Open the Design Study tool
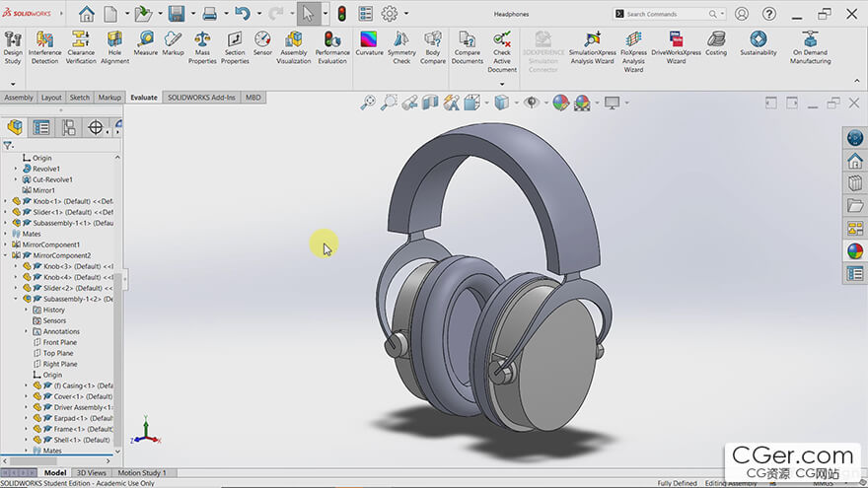The image size is (868, 488). (x=13, y=47)
